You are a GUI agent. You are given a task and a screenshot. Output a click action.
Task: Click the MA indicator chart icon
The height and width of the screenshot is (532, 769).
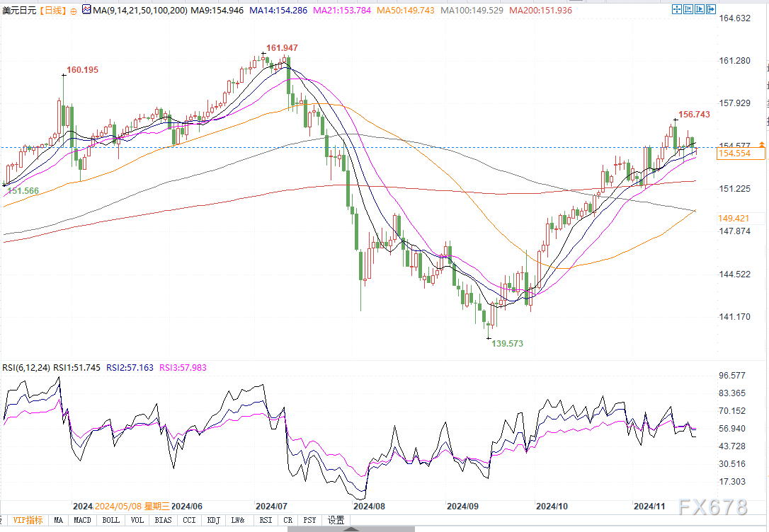(86, 11)
